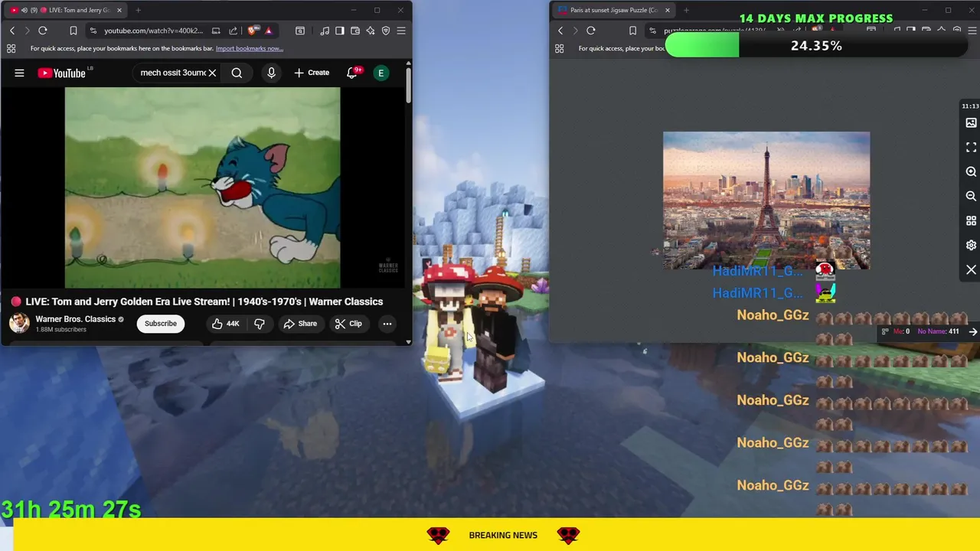Reload the YouTube page
Viewport: 980px width, 551px height.
(x=43, y=31)
